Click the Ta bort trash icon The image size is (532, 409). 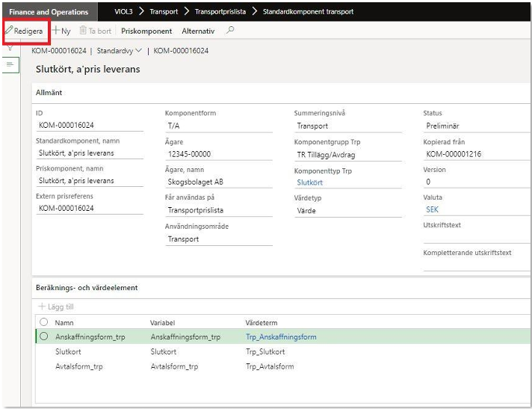84,31
